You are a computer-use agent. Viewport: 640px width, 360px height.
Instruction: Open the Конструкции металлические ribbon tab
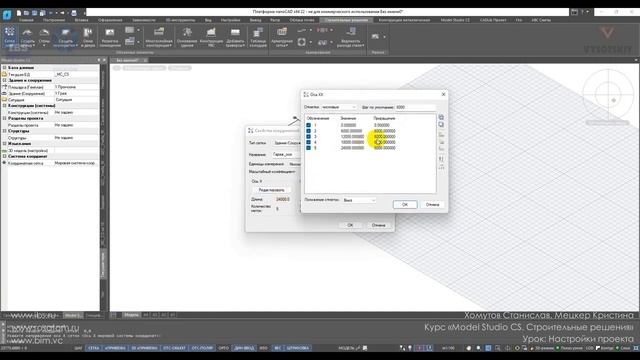(x=404, y=20)
